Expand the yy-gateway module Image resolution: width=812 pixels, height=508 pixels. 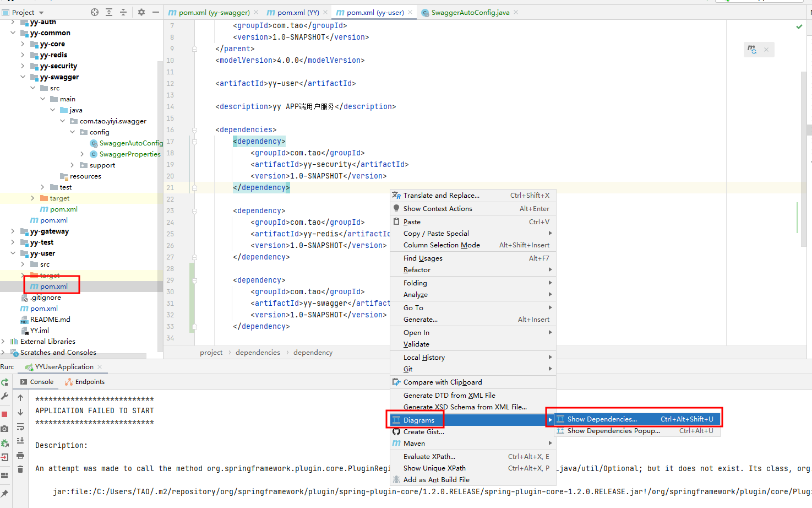[x=12, y=231]
